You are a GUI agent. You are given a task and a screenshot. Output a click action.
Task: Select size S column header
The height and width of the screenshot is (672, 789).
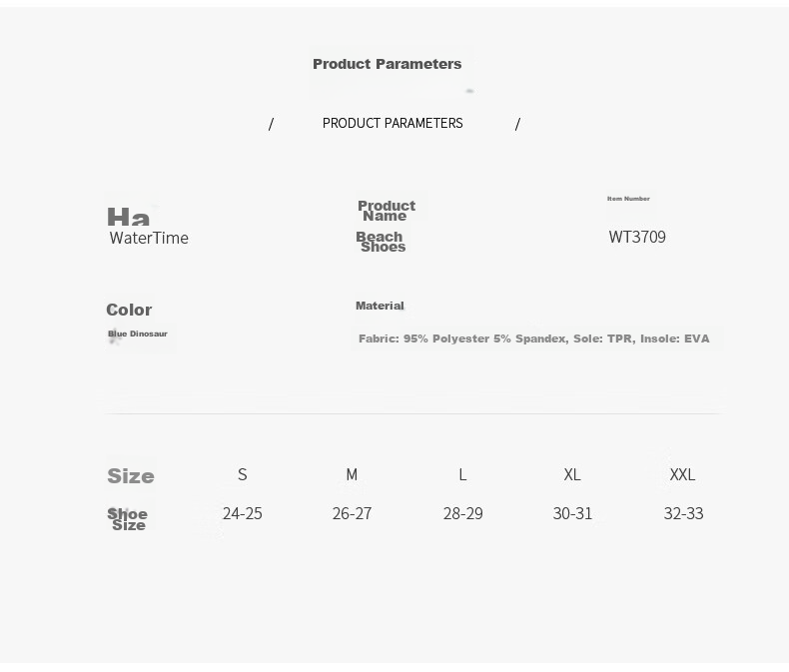243,474
